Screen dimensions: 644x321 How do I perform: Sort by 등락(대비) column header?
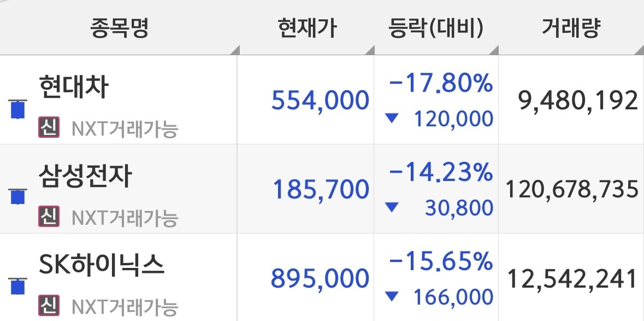point(436,28)
